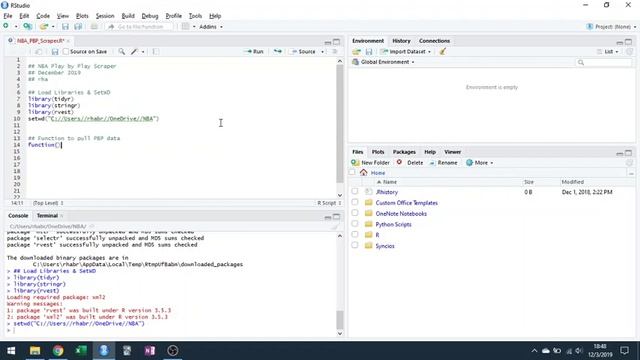This screenshot has height=360, width=640.
Task: Click Delete button in Files pane
Action: pos(410,162)
